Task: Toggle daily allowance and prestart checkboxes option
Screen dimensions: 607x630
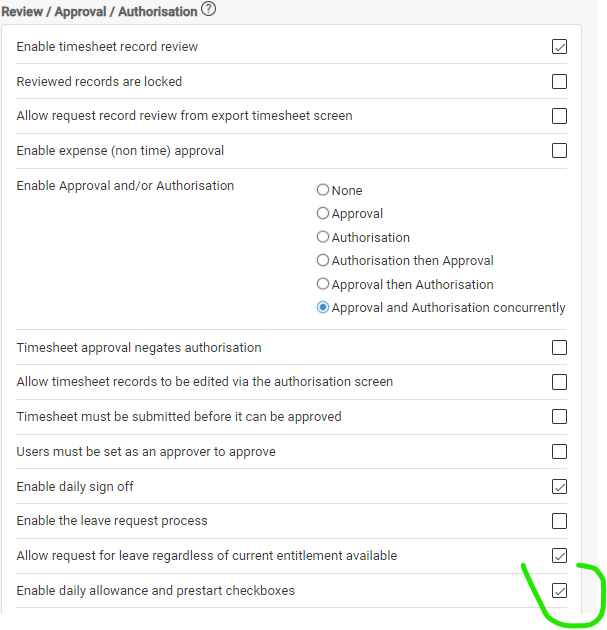Action: coord(559,591)
